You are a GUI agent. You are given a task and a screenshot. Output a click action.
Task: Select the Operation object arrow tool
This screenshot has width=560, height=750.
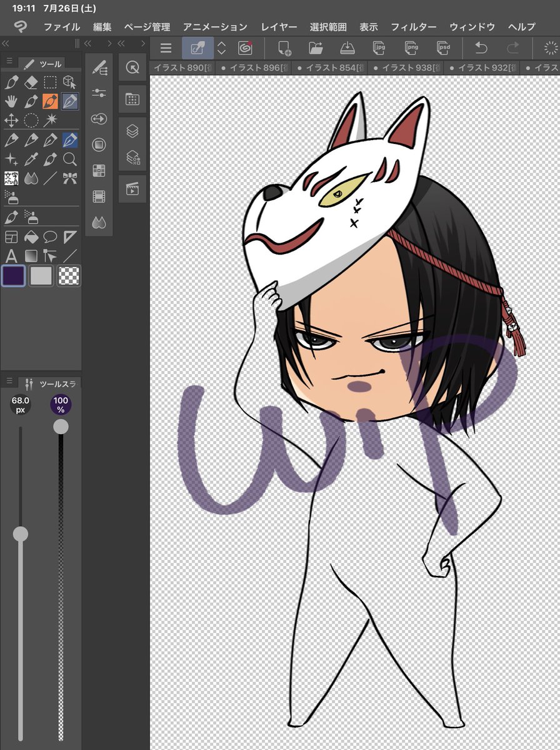coord(50,256)
